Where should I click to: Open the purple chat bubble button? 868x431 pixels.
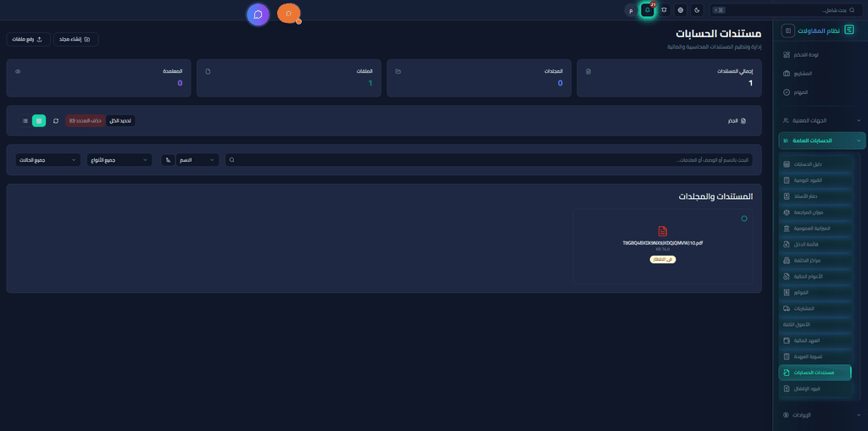tap(258, 14)
